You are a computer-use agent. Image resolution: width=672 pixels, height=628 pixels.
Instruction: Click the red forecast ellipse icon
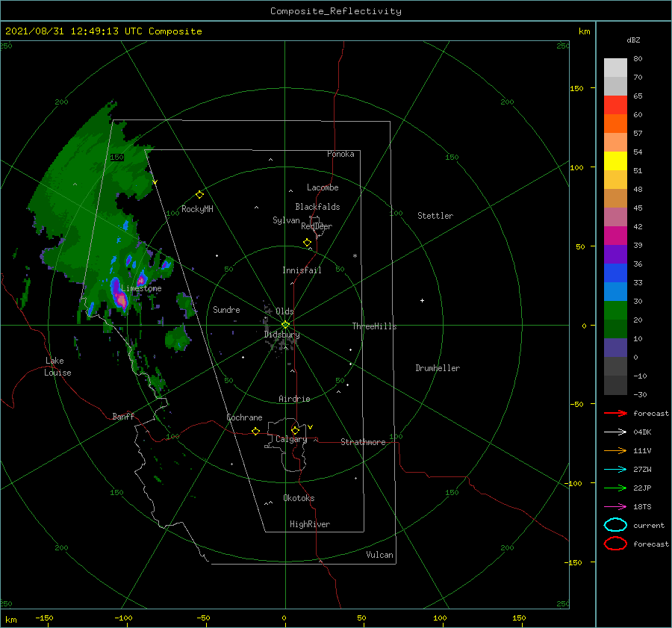pos(615,544)
